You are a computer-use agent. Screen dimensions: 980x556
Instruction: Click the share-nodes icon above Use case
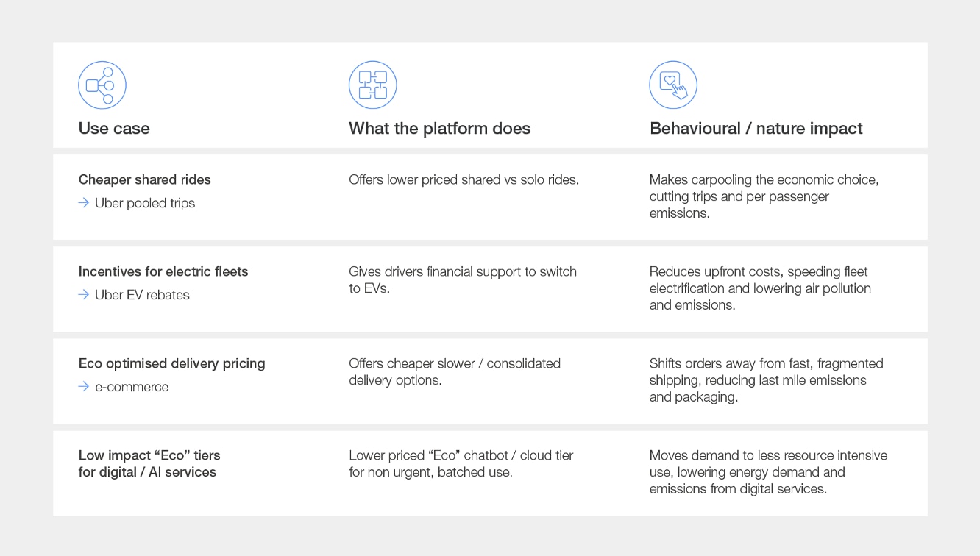tap(102, 85)
